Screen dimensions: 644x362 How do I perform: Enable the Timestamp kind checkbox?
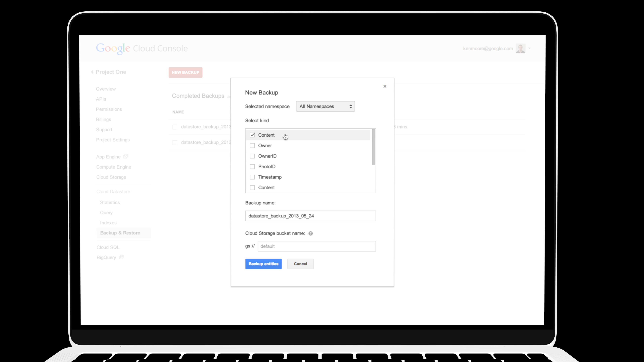coord(252,177)
